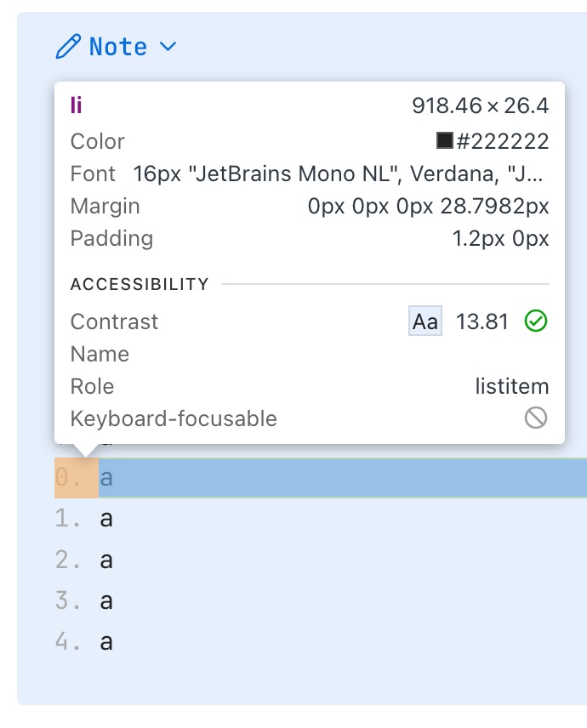This screenshot has height=728, width=587.
Task: Click the Aa contrast sample box
Action: [x=425, y=321]
